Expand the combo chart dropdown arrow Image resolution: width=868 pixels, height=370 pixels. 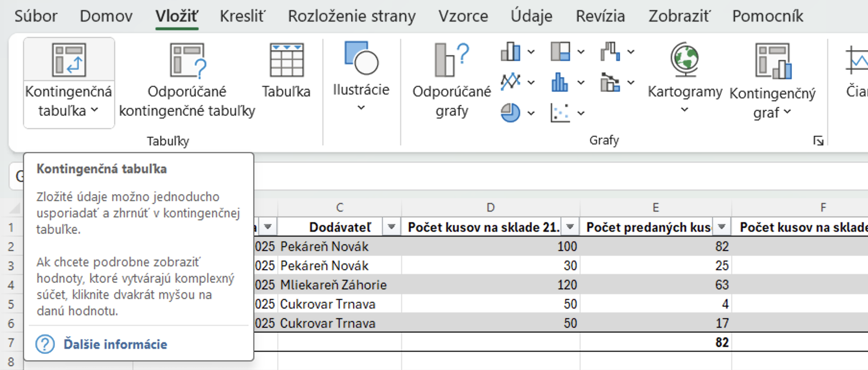click(631, 83)
